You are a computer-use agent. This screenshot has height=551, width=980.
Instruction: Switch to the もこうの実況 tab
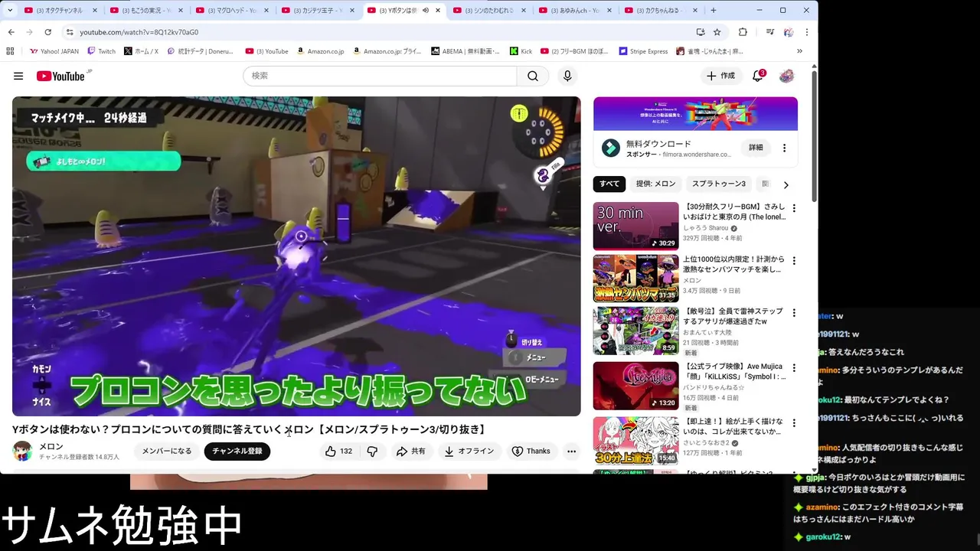pos(146,11)
